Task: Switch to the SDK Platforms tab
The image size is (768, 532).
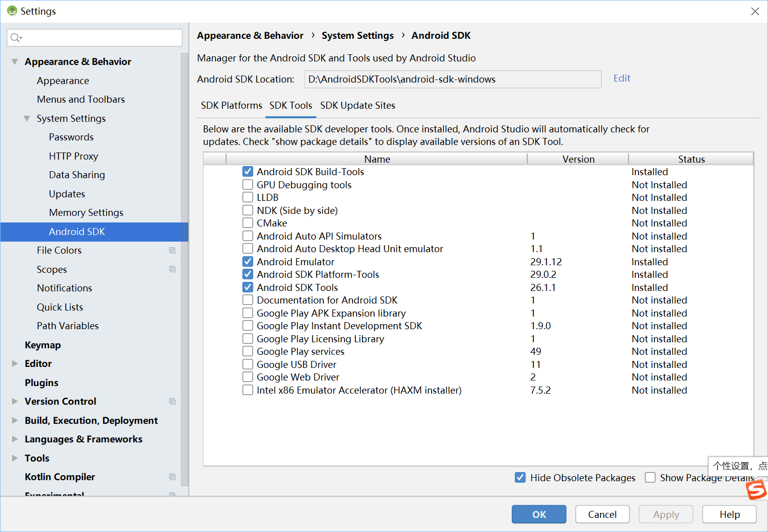Action: click(231, 106)
